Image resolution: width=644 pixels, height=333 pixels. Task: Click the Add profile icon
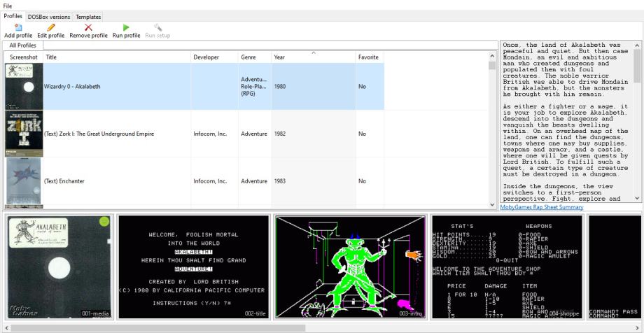click(x=18, y=27)
